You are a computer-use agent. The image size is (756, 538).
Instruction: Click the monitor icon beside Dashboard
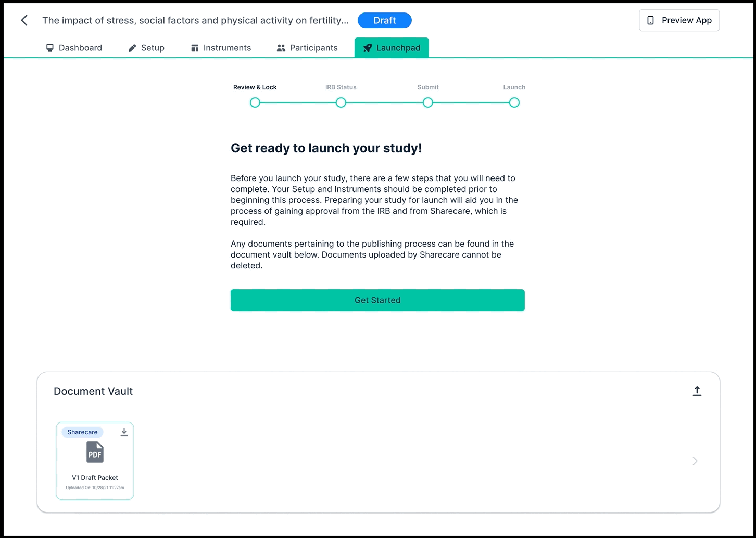coord(50,48)
